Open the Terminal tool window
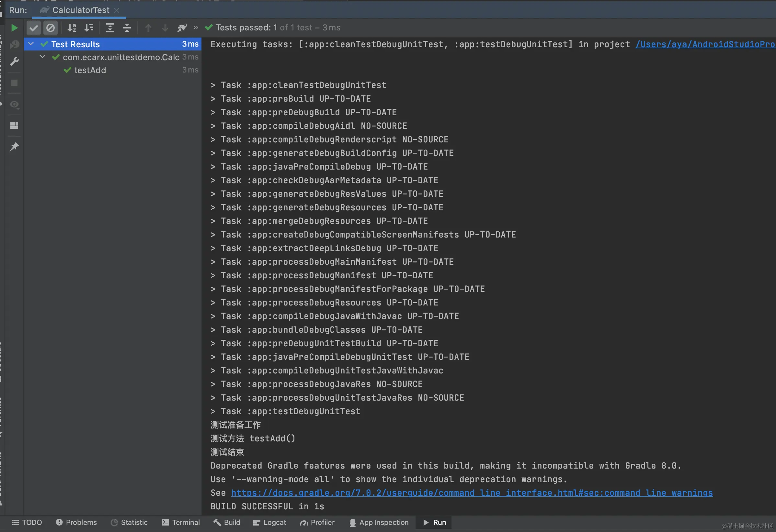776x532 pixels. [181, 522]
